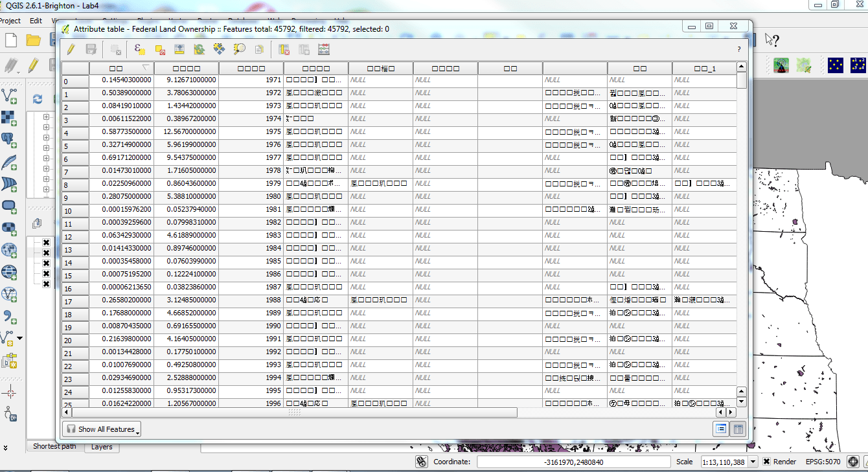Expand hidden toolbar items chevron at bottom left

click(6, 447)
